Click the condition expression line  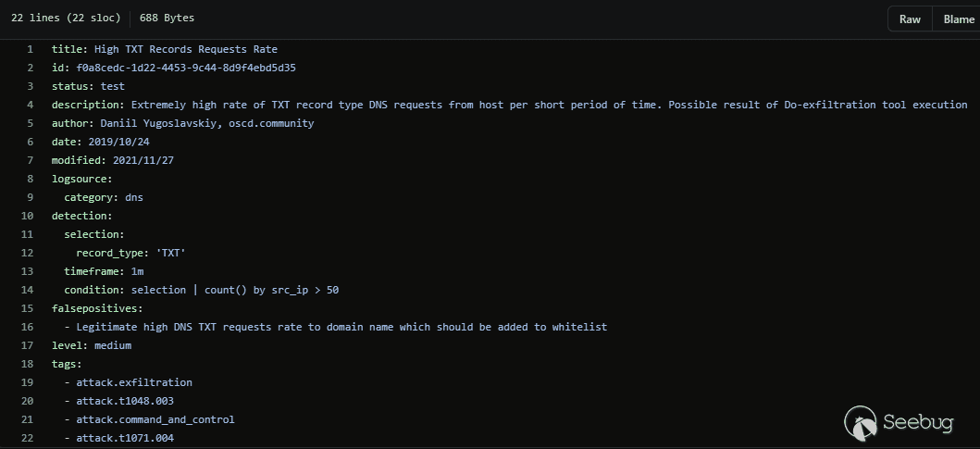pos(202,290)
